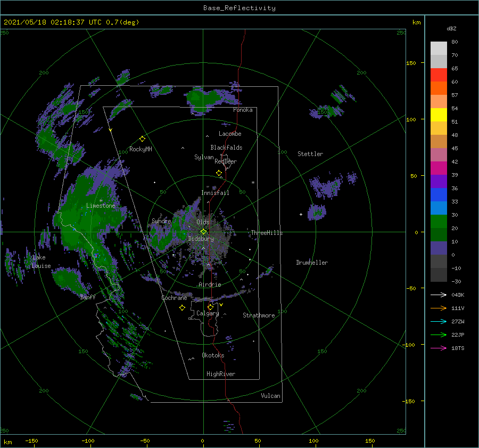Click the Cochrane label
479x448 pixels.
174,298
